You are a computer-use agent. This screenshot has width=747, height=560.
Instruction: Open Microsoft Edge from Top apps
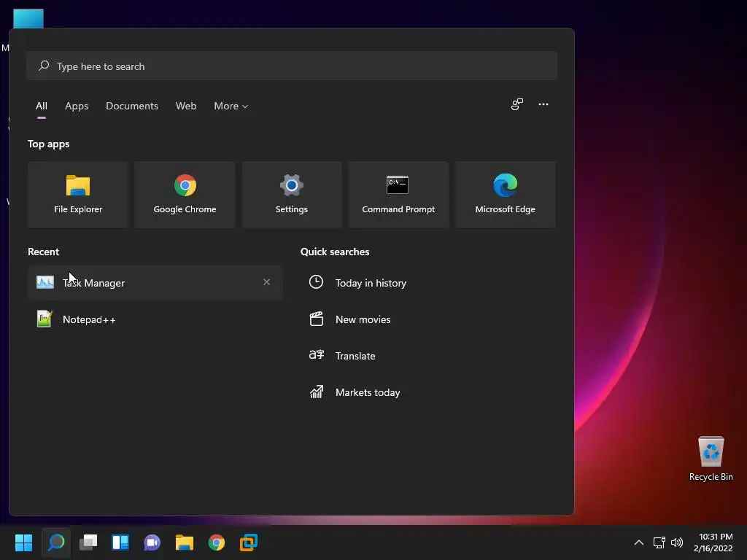click(505, 194)
